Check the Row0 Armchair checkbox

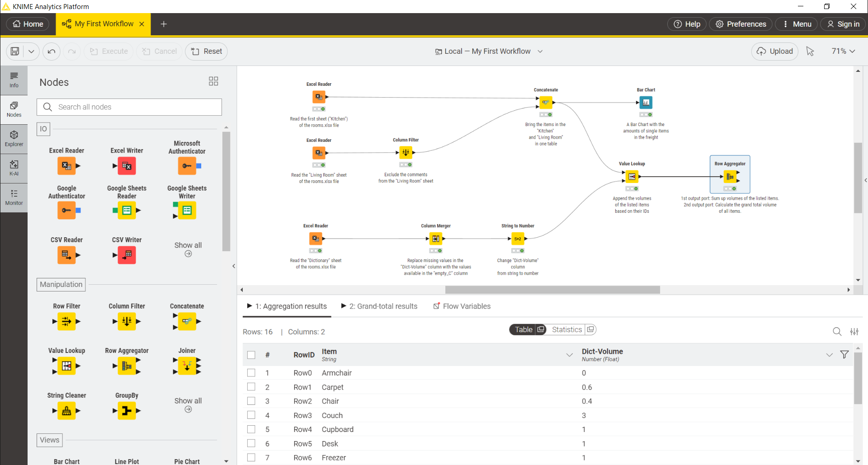coord(251,373)
